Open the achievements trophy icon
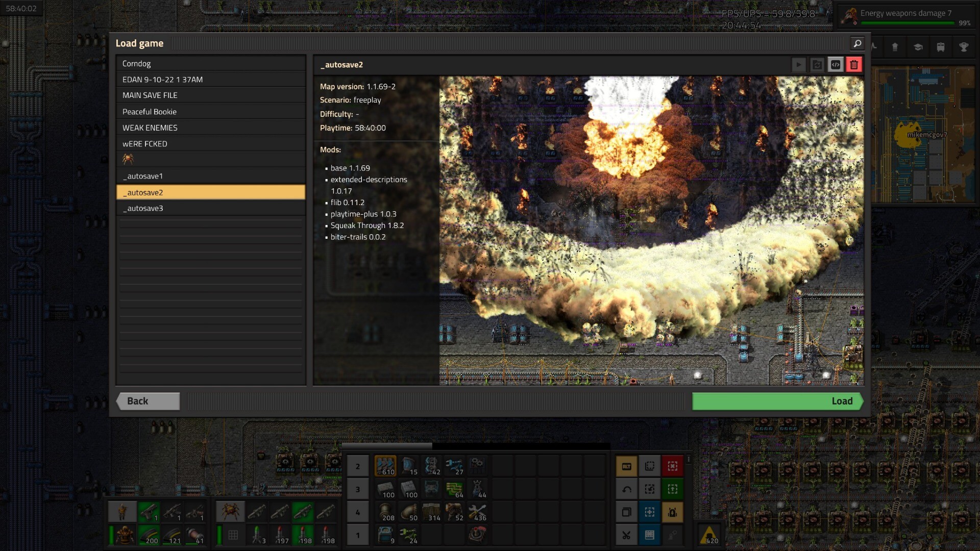The width and height of the screenshot is (980, 551). [964, 47]
